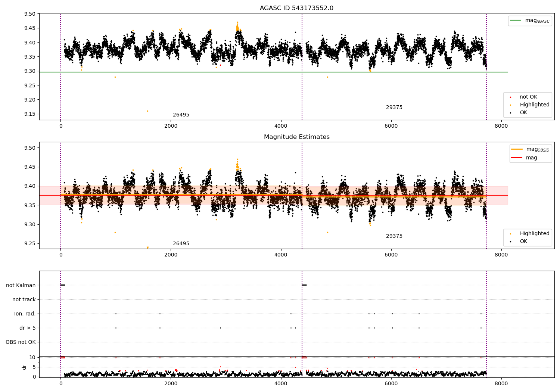This screenshot has height=392, width=560.
Task: Select the 'dr > 5' row label
Action: point(28,328)
